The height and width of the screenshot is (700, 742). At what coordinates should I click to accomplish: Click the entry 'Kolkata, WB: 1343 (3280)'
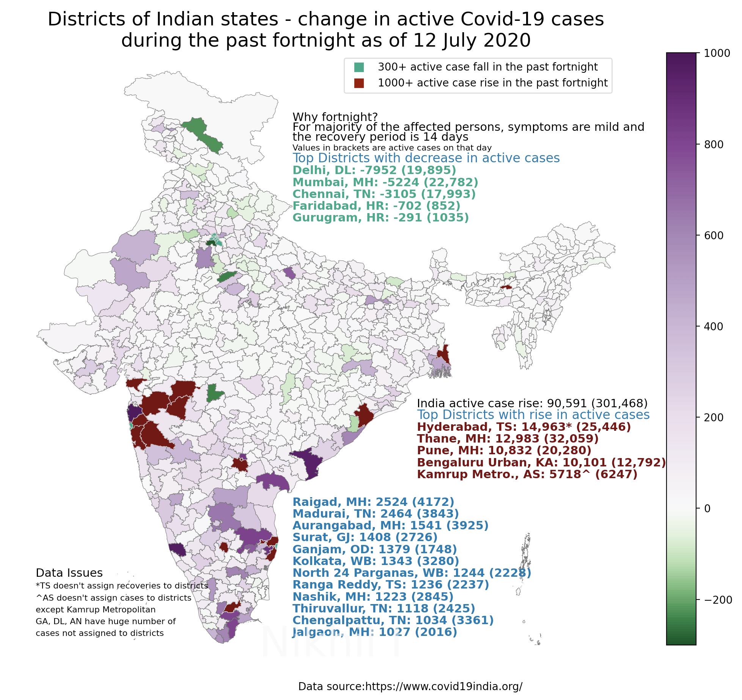[376, 561]
